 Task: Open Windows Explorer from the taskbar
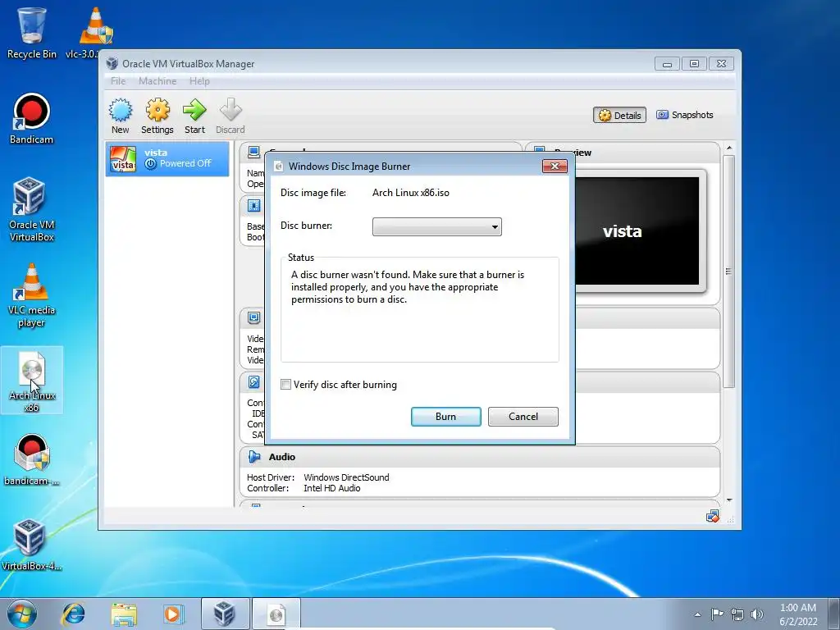click(x=124, y=614)
